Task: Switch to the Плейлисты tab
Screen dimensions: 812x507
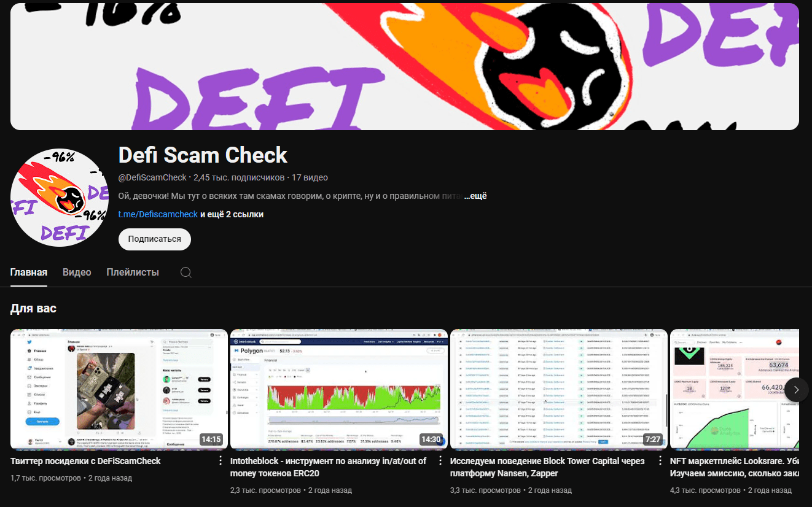Action: coord(133,273)
